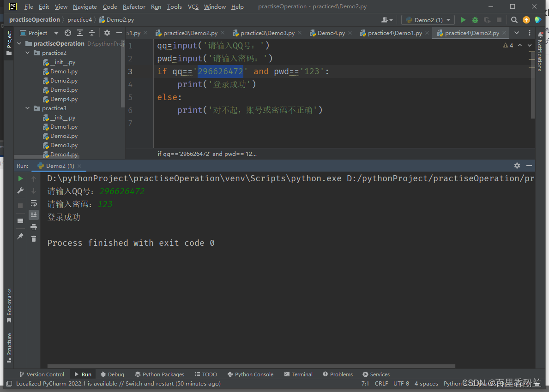The image size is (549, 392).
Task: Click the Run with Coverage toolbar icon
Action: pyautogui.click(x=487, y=20)
